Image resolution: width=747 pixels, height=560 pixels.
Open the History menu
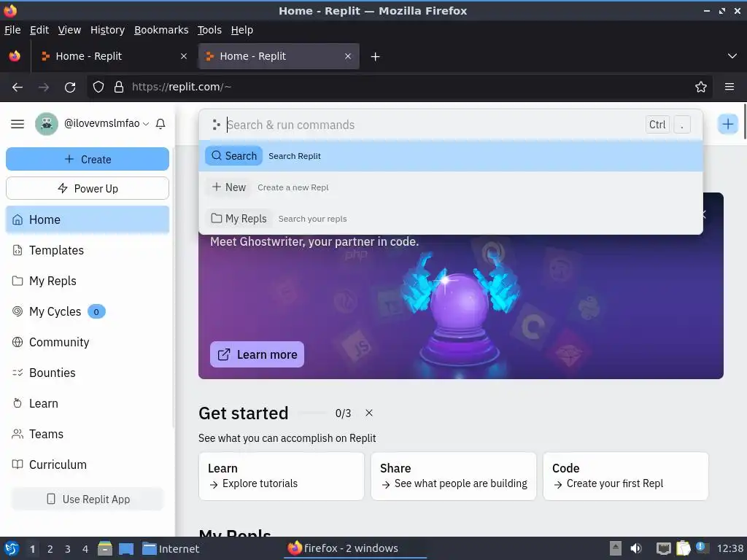[x=107, y=30]
